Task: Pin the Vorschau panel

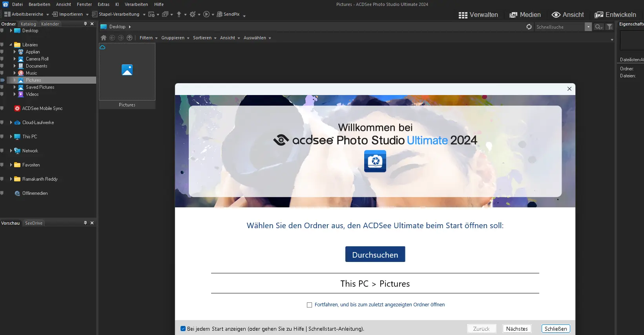Action: (x=85, y=223)
